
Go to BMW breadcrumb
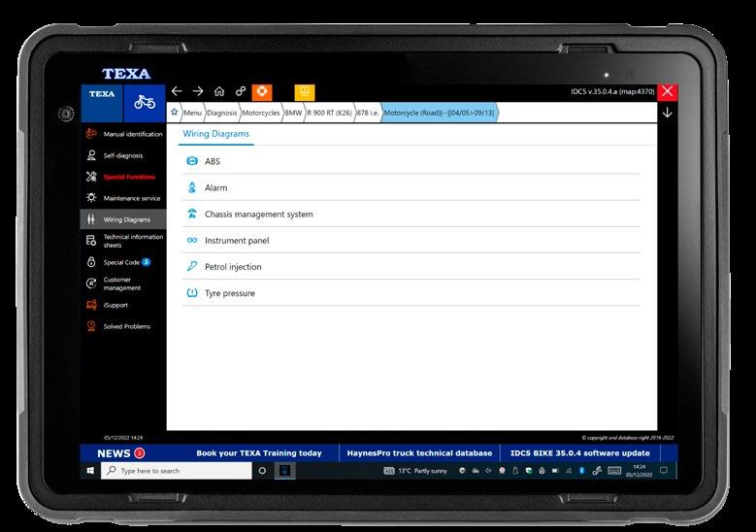tap(293, 113)
